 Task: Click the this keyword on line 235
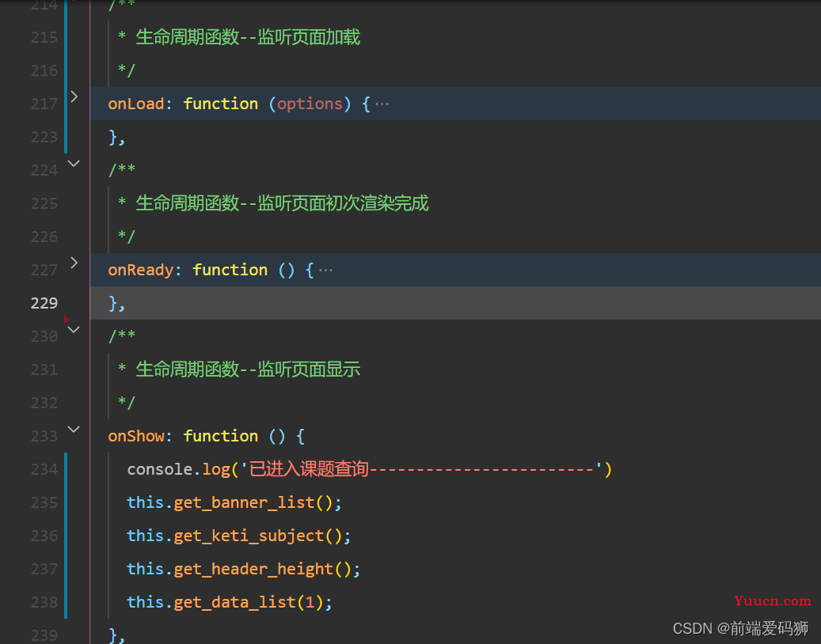pyautogui.click(x=145, y=502)
